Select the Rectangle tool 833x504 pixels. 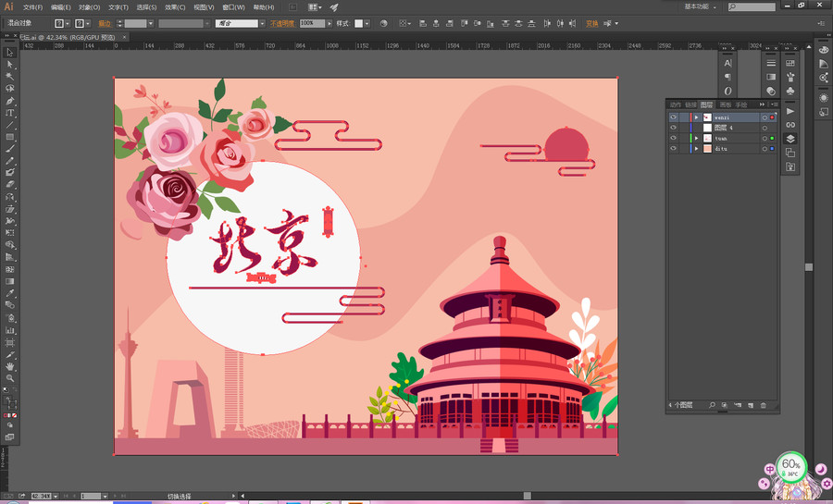click(x=9, y=137)
